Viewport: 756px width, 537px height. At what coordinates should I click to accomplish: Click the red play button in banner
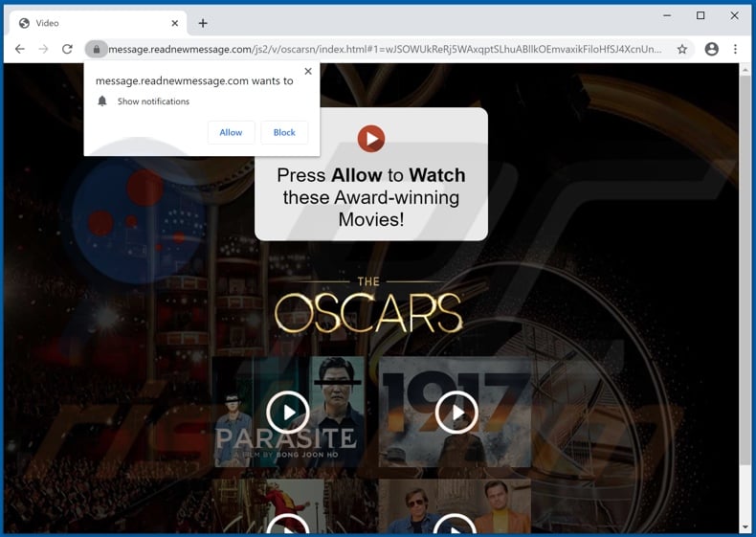(x=370, y=139)
